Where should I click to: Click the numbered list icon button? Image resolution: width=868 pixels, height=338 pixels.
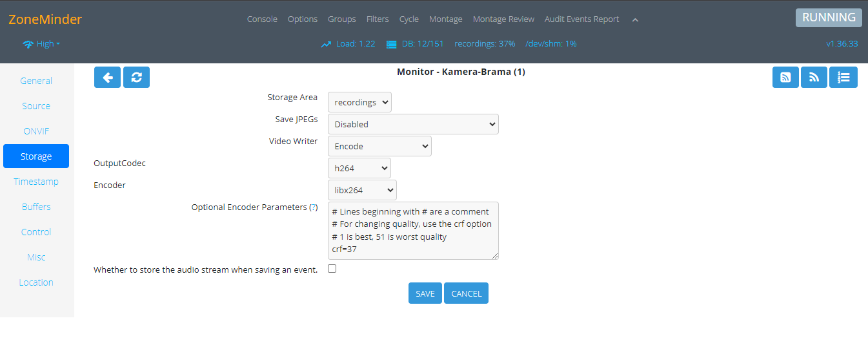tap(843, 77)
